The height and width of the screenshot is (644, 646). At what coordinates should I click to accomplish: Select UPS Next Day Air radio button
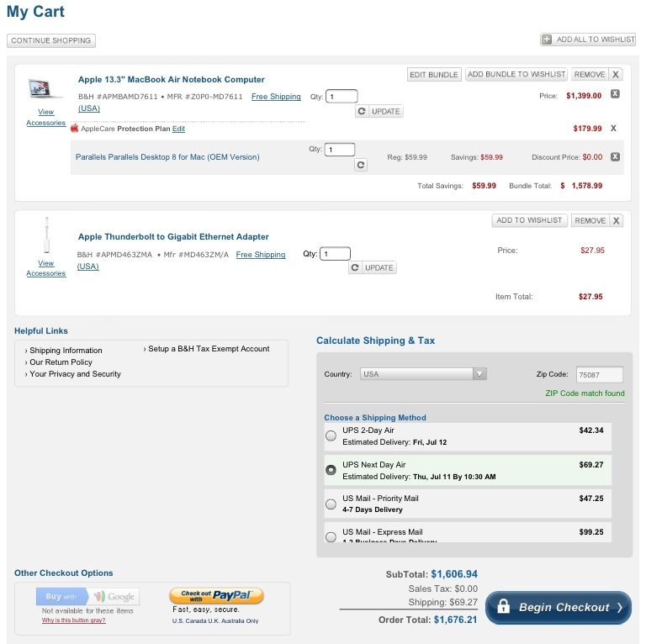point(331,470)
